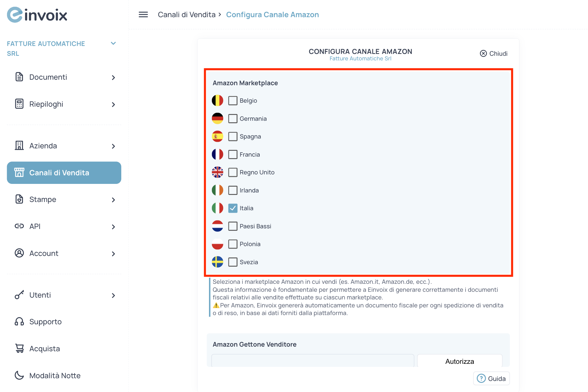Uncheck the Italia marketplace checkbox

[x=233, y=208]
